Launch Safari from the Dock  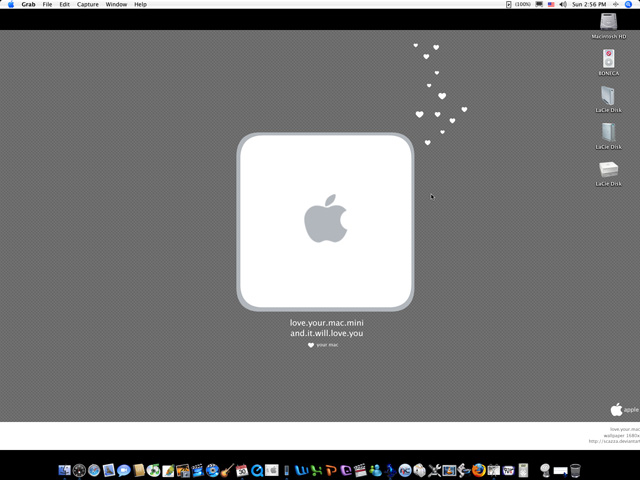tap(94, 471)
